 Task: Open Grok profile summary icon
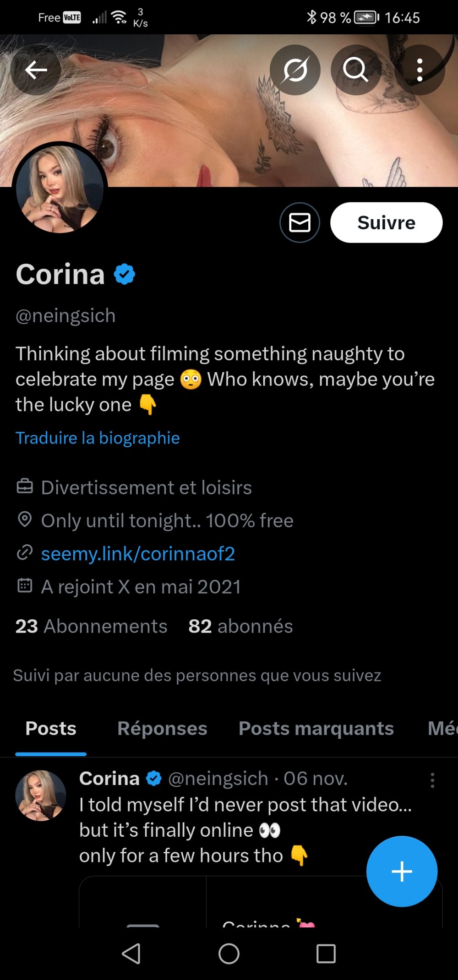(295, 70)
